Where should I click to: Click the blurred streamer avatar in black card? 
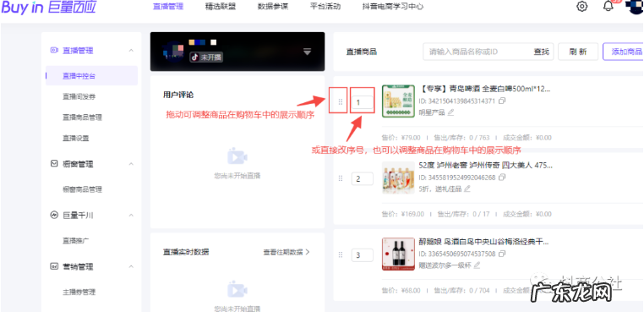coord(173,51)
